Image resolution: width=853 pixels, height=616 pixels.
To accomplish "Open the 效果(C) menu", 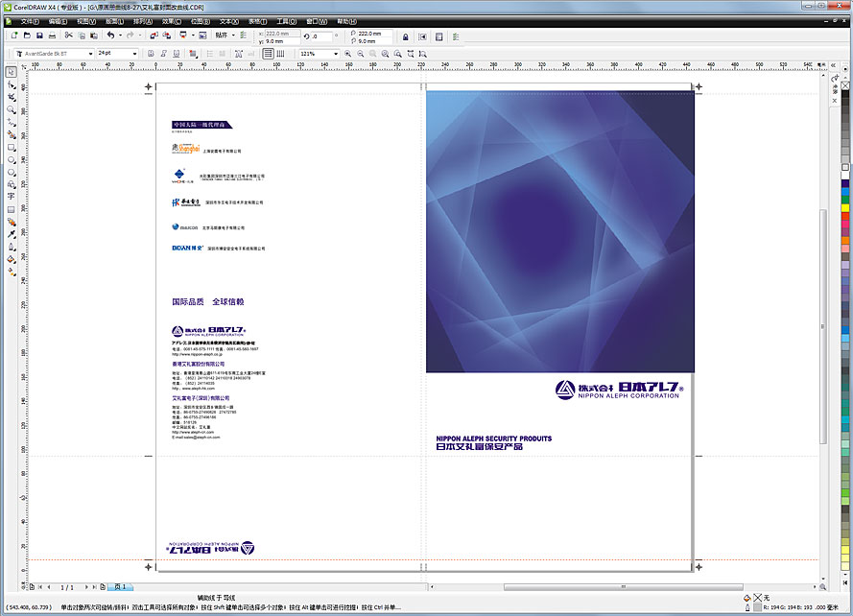I will click(x=170, y=20).
